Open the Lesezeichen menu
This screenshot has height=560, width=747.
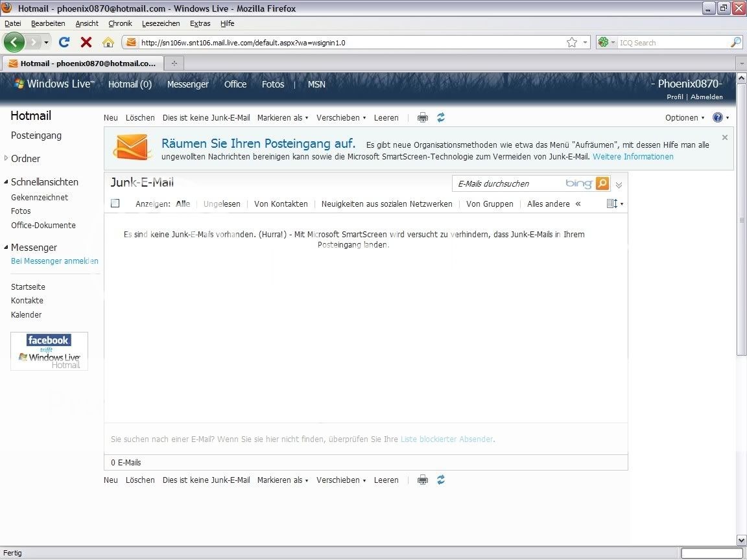161,23
